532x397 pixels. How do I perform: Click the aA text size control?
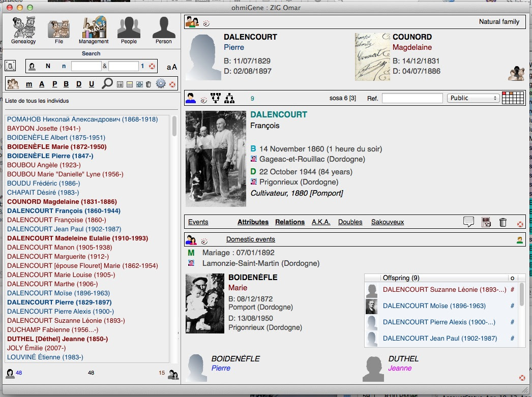pyautogui.click(x=172, y=67)
